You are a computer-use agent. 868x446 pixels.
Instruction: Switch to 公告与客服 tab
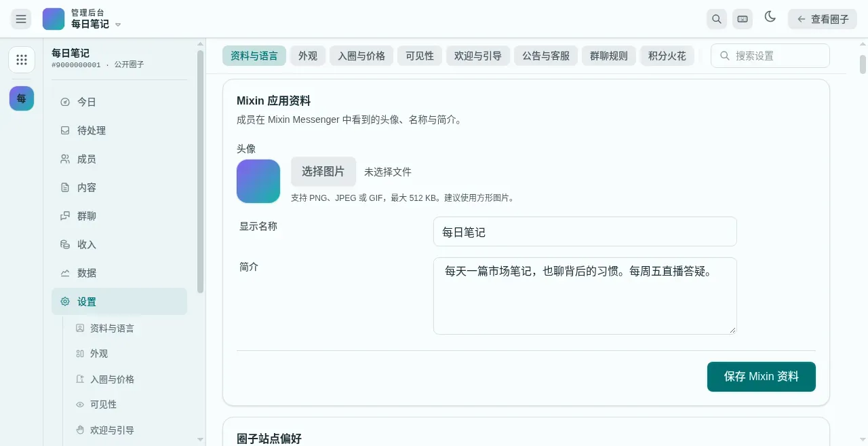546,56
